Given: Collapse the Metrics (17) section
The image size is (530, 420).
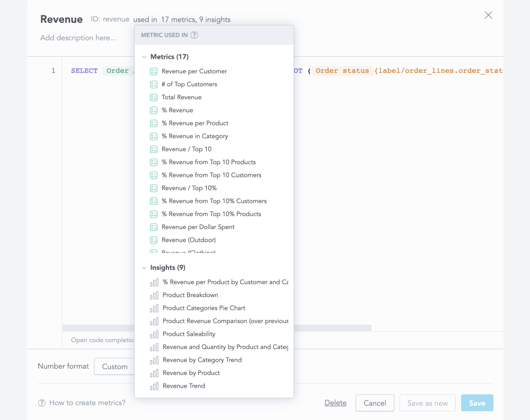Looking at the screenshot, I should (144, 57).
